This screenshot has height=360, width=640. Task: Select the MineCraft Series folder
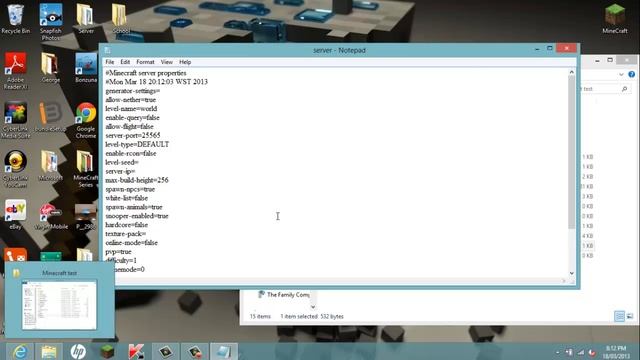[86, 168]
